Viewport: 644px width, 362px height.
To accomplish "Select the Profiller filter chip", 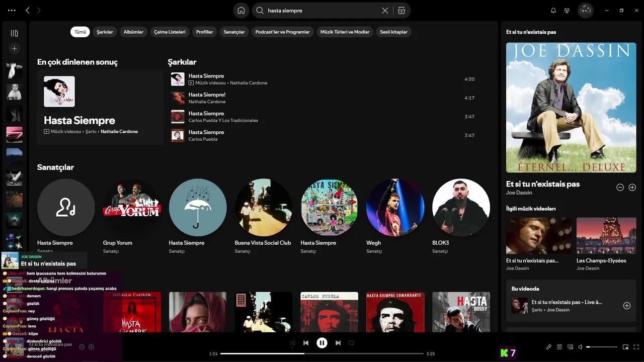I will pos(204,32).
